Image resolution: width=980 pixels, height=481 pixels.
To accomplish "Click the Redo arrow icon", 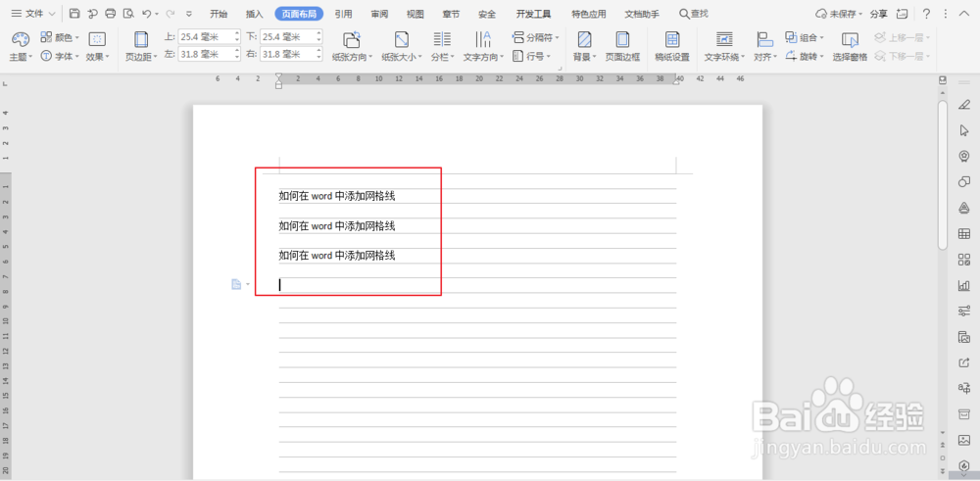I will [170, 13].
